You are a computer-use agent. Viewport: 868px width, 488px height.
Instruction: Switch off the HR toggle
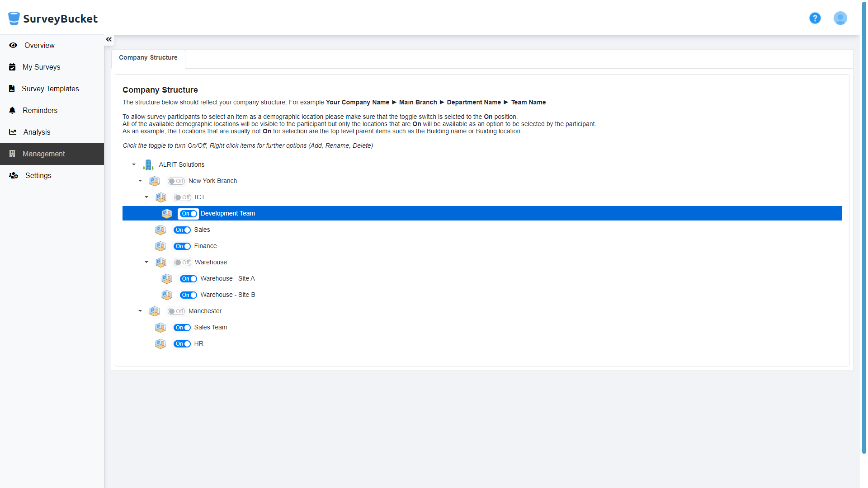click(182, 344)
